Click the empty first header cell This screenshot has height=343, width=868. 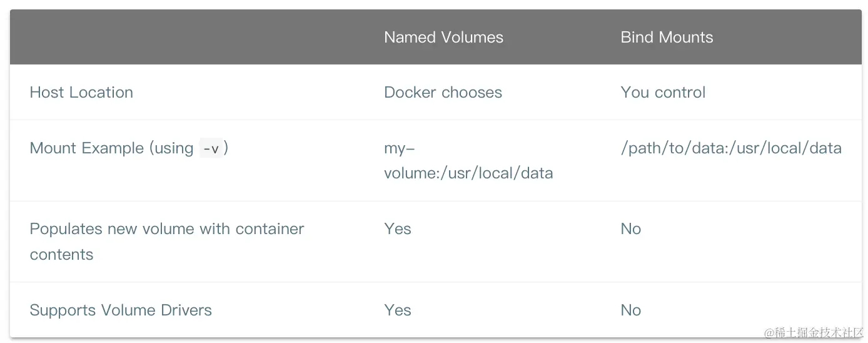click(x=187, y=38)
